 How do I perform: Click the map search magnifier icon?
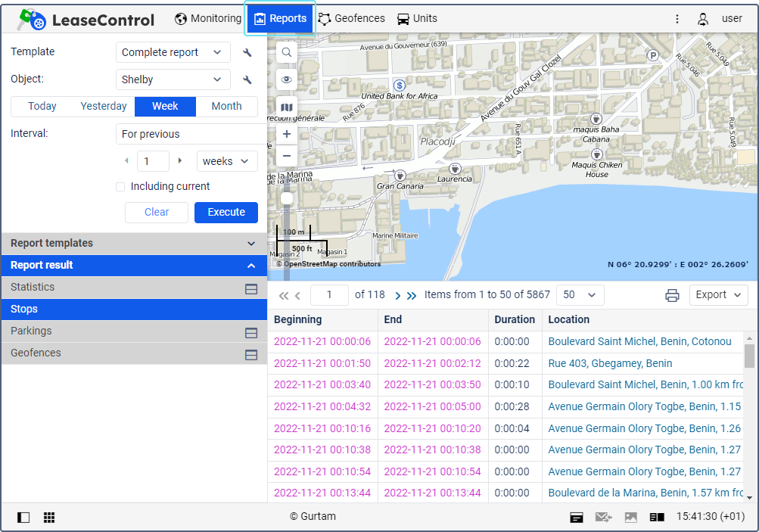[286, 52]
